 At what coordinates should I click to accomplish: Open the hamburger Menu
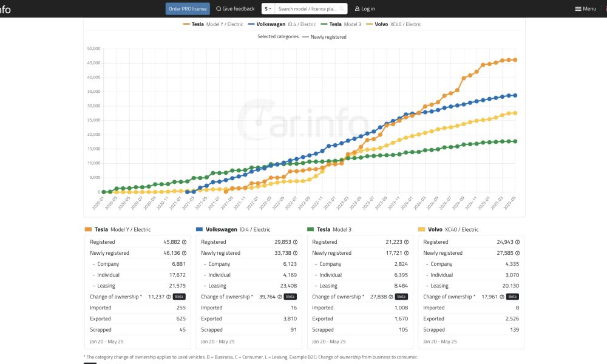pyautogui.click(x=585, y=8)
